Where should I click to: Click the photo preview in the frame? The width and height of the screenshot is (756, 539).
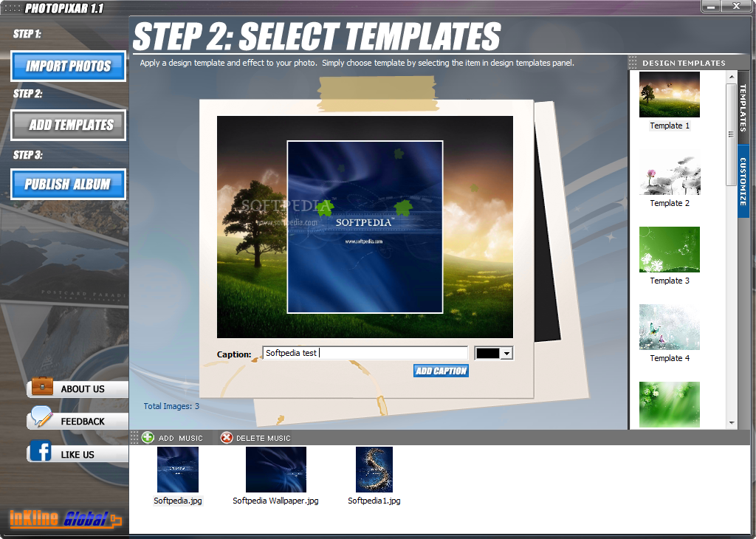tap(365, 227)
